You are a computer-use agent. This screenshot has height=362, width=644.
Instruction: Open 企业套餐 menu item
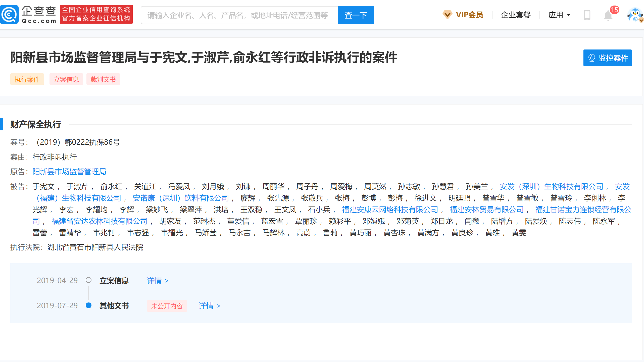pos(516,15)
